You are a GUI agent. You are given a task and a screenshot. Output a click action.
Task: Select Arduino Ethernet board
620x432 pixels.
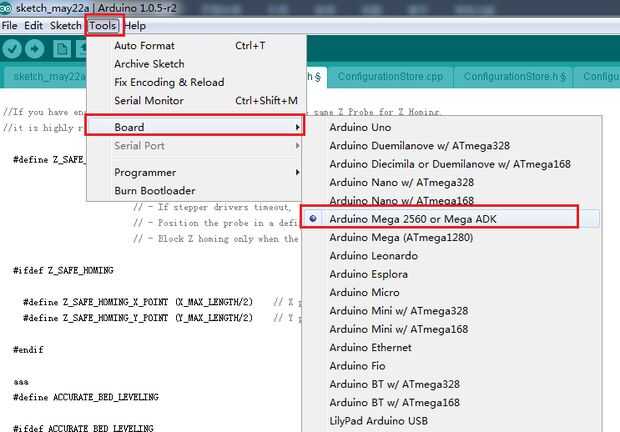pyautogui.click(x=451, y=347)
